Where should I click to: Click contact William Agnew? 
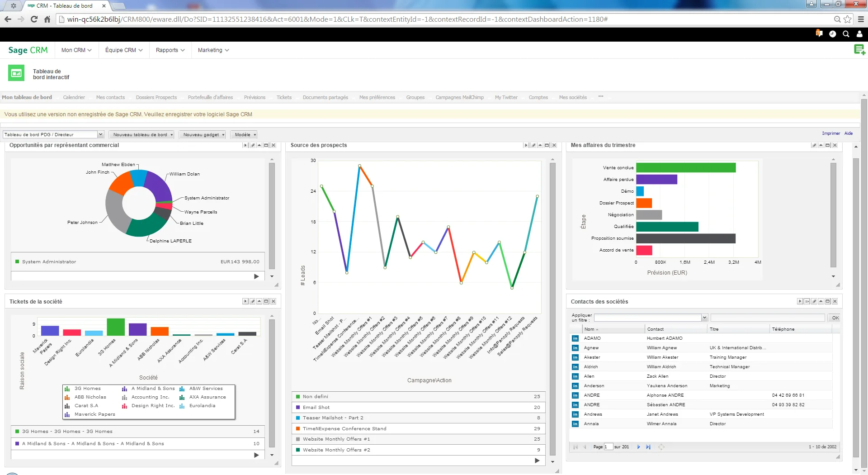tap(661, 348)
